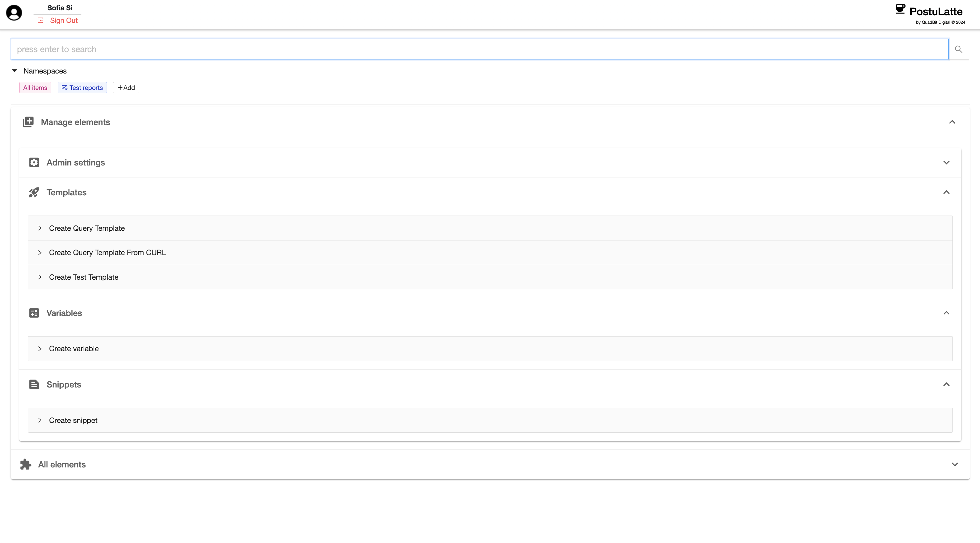Click the Add namespace button
This screenshot has height=543, width=980.
click(126, 87)
